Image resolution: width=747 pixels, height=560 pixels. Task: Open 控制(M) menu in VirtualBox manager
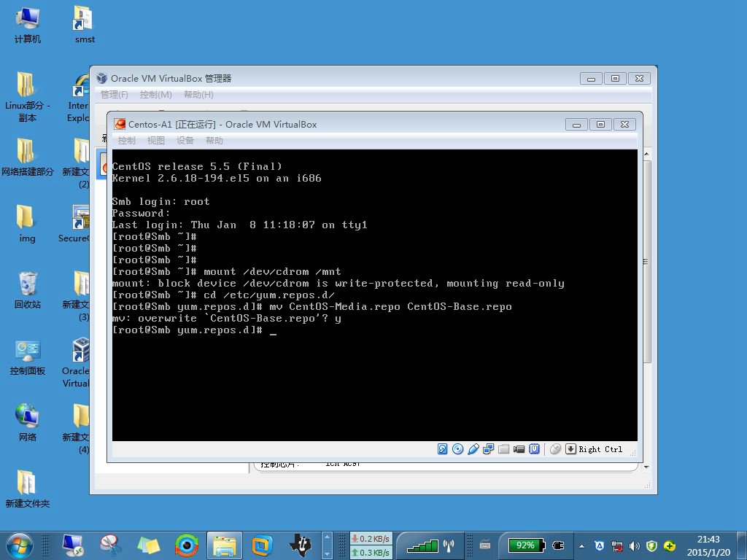click(x=156, y=95)
